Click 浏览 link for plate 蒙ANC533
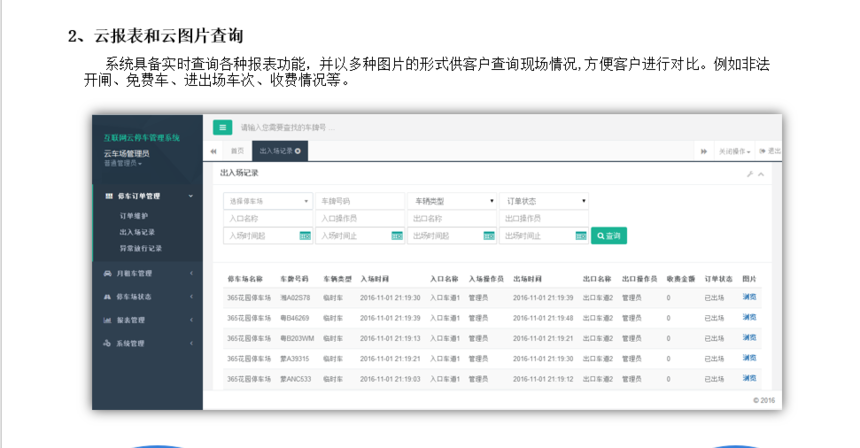 pyautogui.click(x=749, y=378)
